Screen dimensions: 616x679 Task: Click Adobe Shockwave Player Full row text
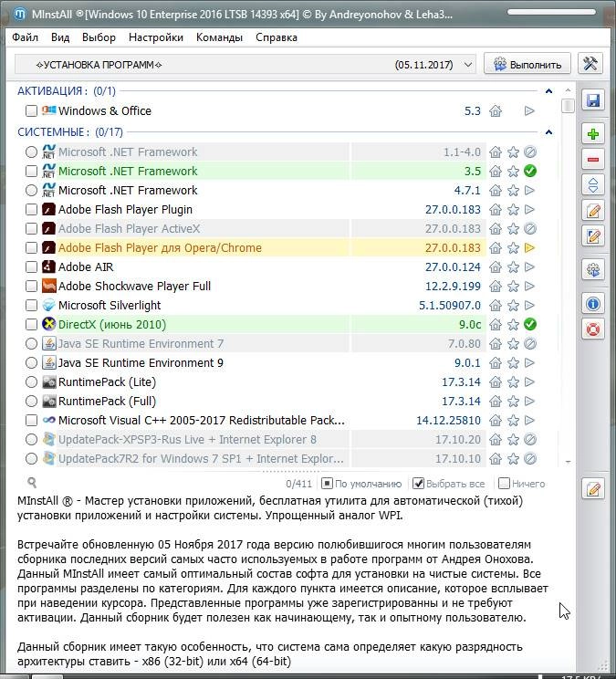tap(135, 287)
